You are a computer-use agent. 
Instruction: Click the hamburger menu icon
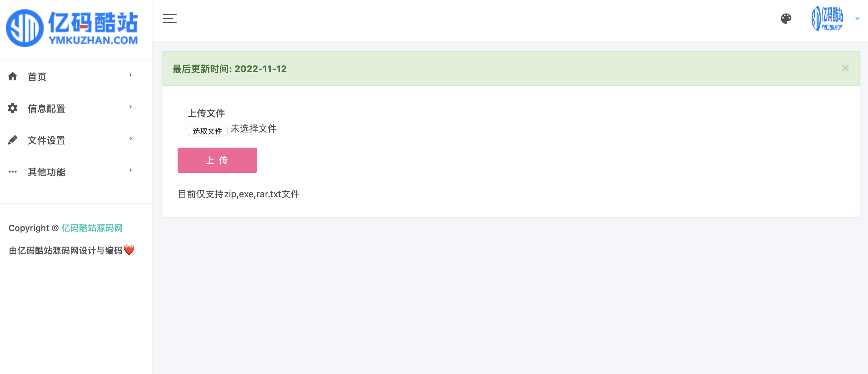(x=170, y=19)
